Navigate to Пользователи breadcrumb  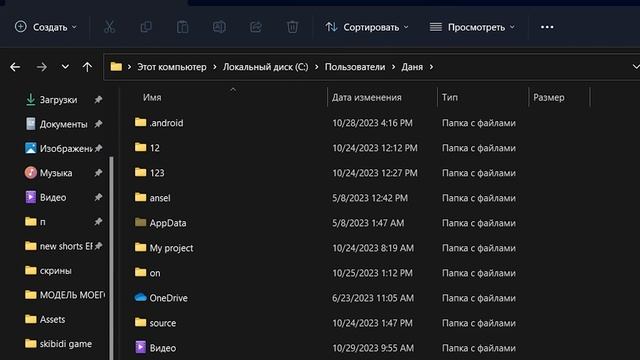pos(355,67)
